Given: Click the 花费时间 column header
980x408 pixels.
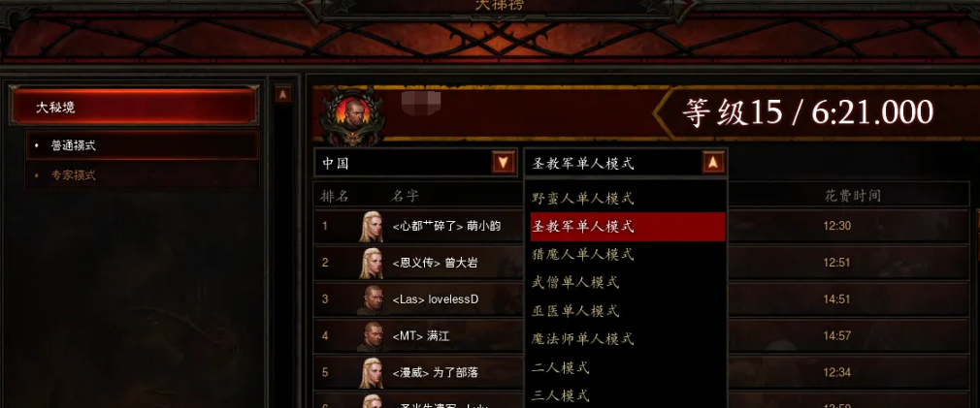Looking at the screenshot, I should coord(853,196).
